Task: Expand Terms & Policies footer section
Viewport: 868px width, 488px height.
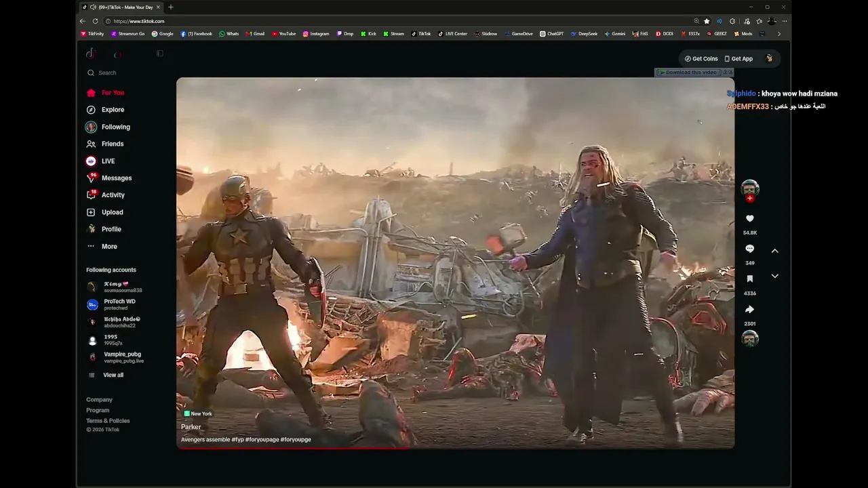Action: [108, 421]
